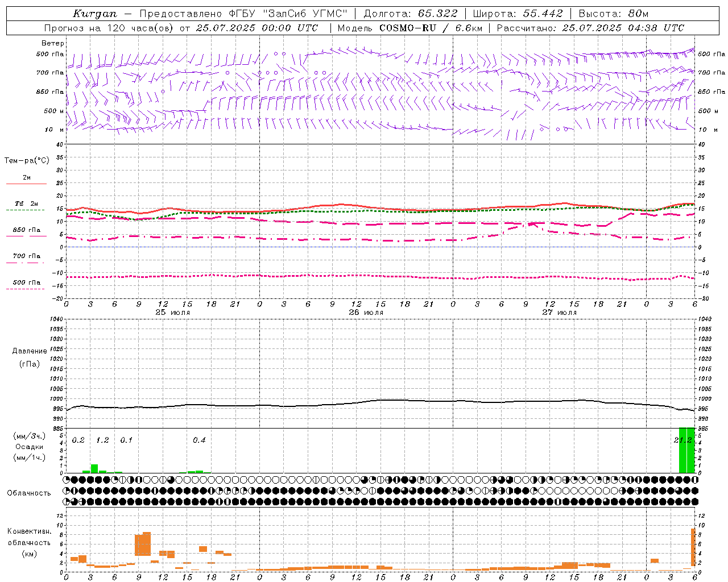
Task: Click the station name Kurgan in header
Action: click(94, 14)
